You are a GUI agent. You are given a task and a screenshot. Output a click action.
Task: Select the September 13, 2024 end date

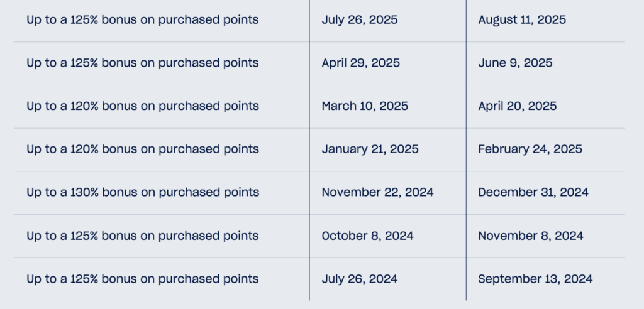click(x=535, y=279)
